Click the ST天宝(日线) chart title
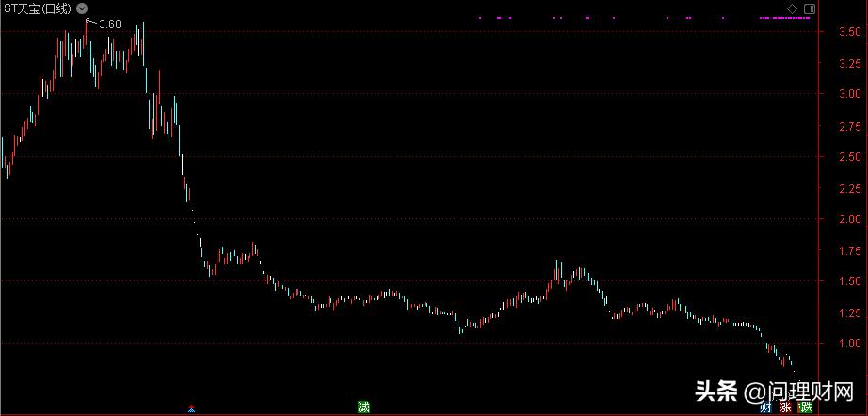The height and width of the screenshot is (416, 868). pyautogui.click(x=37, y=9)
